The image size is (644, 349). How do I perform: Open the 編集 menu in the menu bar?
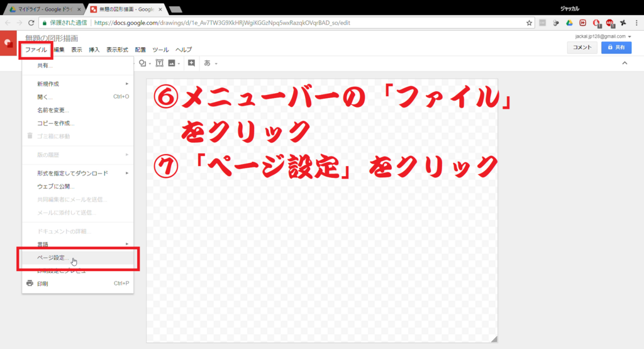tap(59, 50)
